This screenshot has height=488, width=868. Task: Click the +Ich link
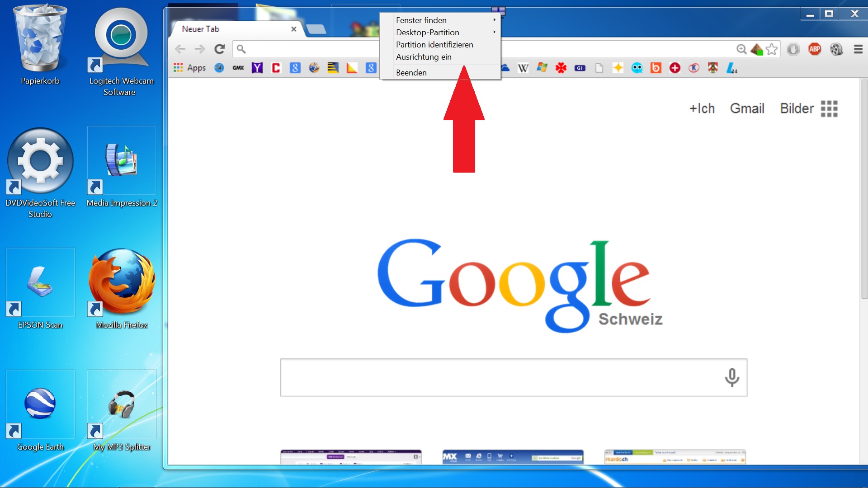click(702, 109)
